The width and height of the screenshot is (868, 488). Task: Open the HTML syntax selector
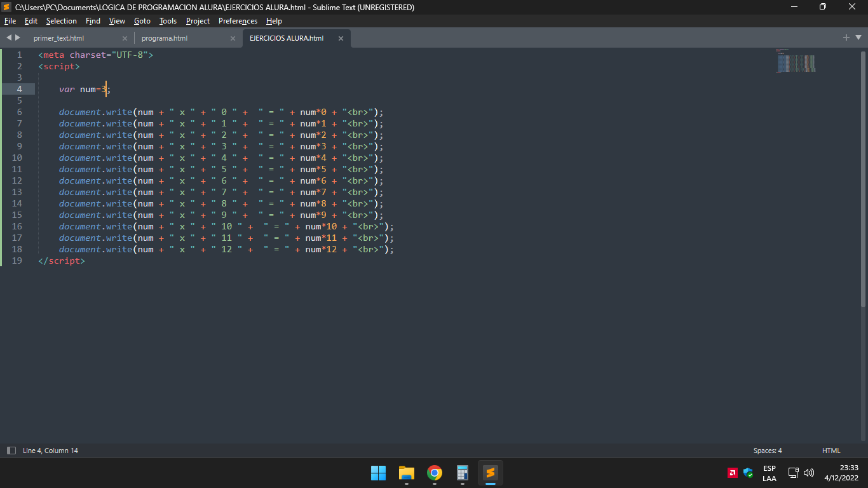831,451
